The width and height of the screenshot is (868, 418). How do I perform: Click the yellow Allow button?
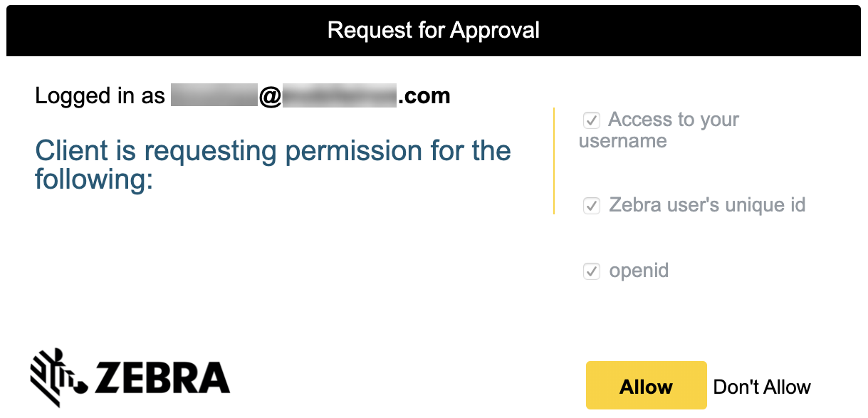click(646, 385)
